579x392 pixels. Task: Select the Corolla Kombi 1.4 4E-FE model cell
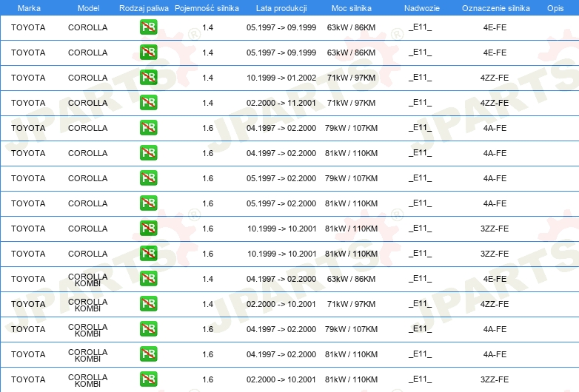87,279
